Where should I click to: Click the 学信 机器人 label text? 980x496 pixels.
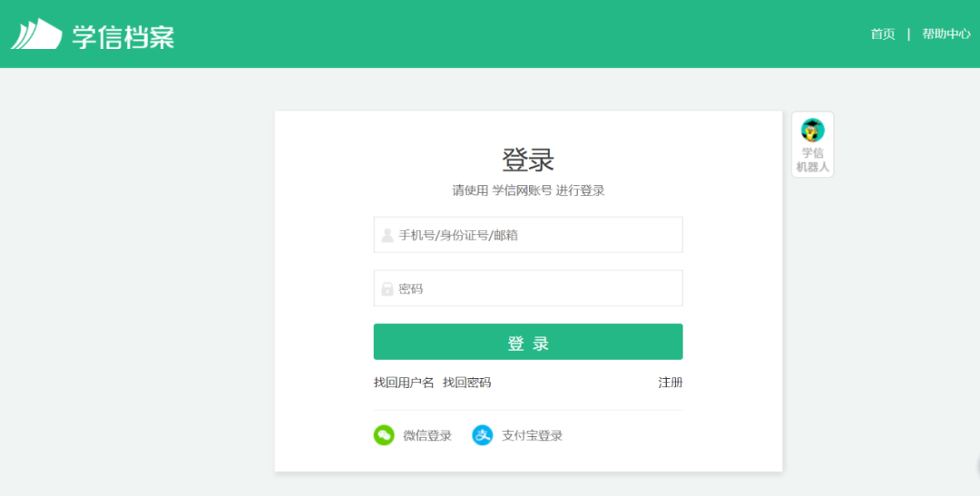[x=812, y=160]
